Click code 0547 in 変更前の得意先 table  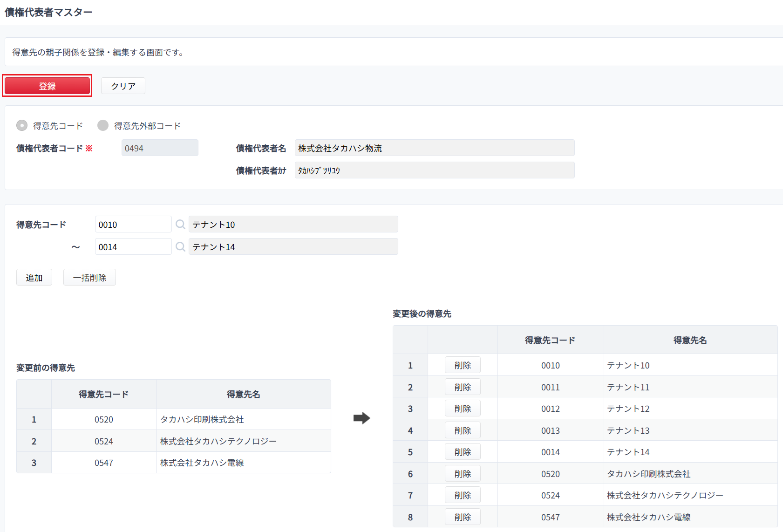104,463
